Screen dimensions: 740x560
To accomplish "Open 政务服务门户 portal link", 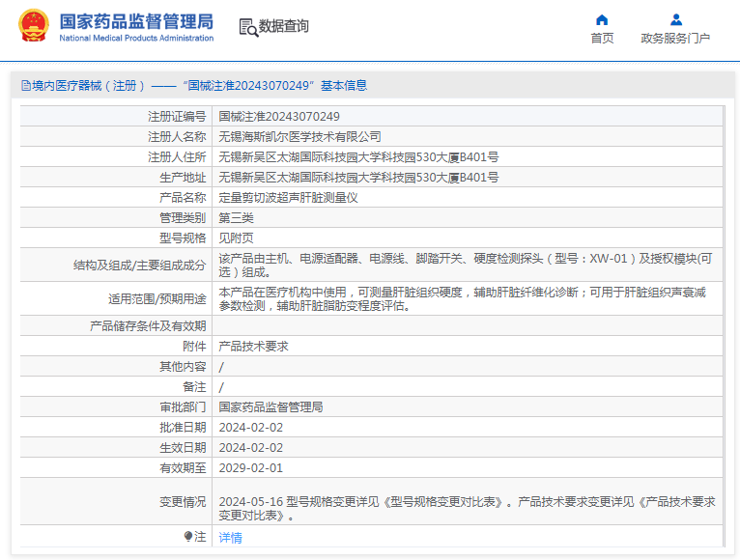I will click(675, 39).
